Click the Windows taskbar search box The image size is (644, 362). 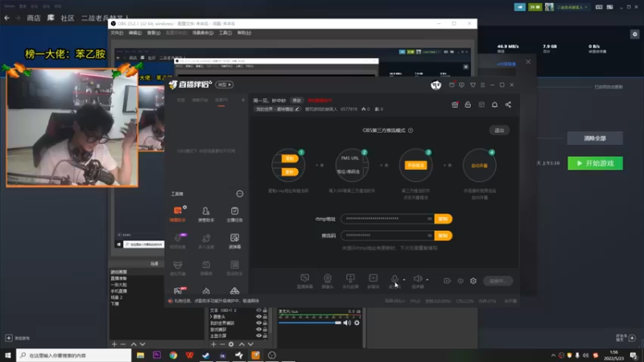(74, 356)
